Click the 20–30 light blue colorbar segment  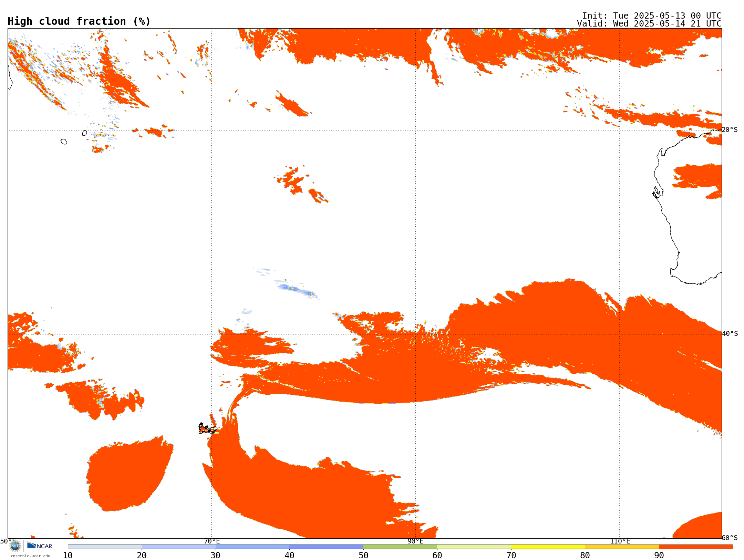coord(178,547)
